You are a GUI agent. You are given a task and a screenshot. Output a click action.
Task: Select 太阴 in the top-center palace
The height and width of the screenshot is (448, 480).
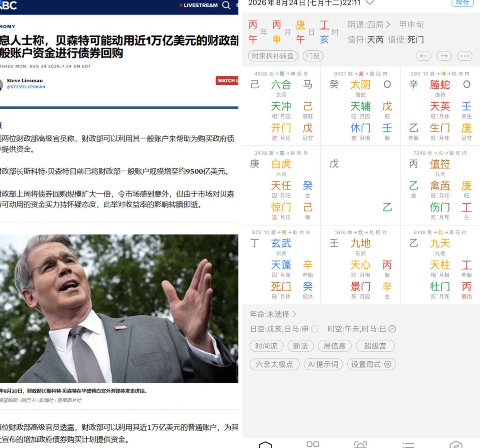pos(360,85)
